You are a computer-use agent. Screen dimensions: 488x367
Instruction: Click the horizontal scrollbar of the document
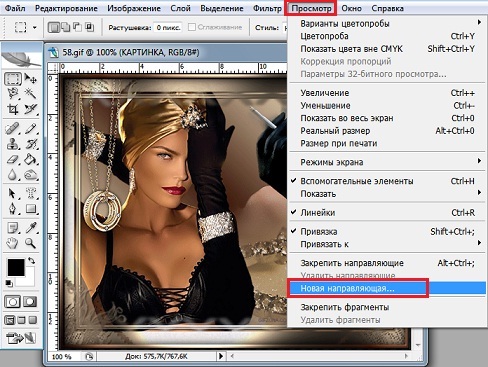click(319, 356)
